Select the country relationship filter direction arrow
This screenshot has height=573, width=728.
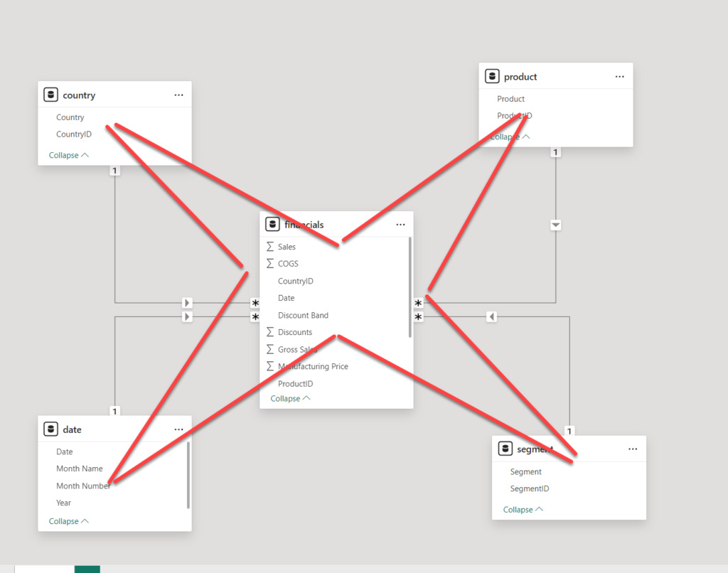click(x=187, y=303)
